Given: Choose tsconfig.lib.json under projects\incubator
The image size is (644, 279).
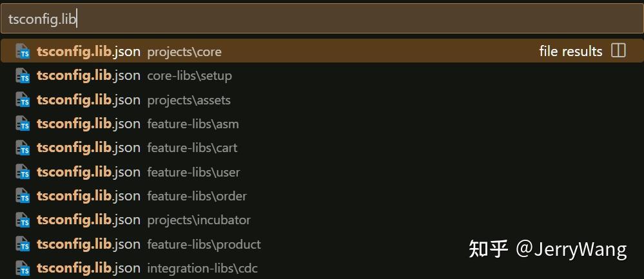Looking at the screenshot, I should coord(88,220).
